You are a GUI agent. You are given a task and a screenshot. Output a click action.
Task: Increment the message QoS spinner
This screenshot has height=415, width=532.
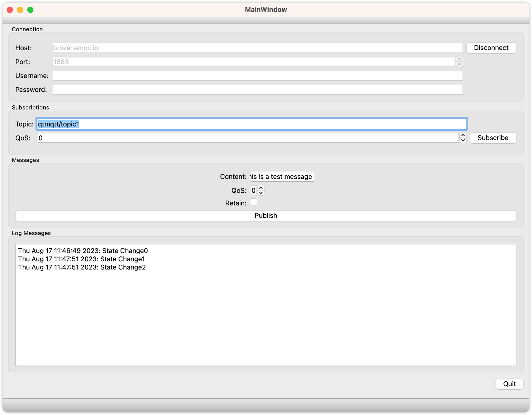(261, 188)
